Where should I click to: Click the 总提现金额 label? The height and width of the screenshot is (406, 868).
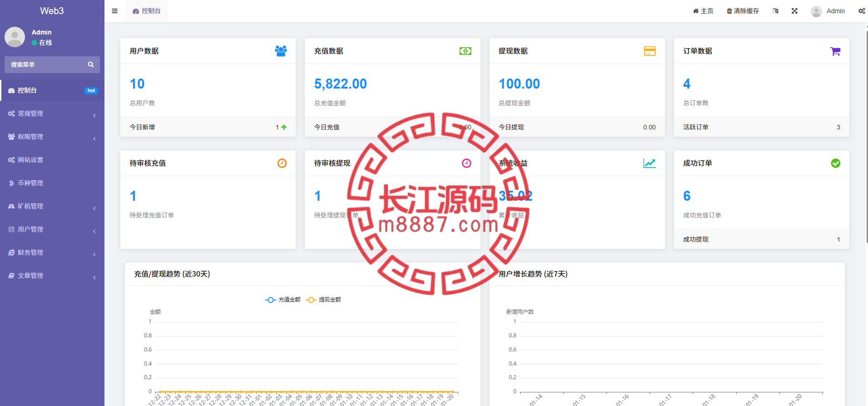[514, 103]
